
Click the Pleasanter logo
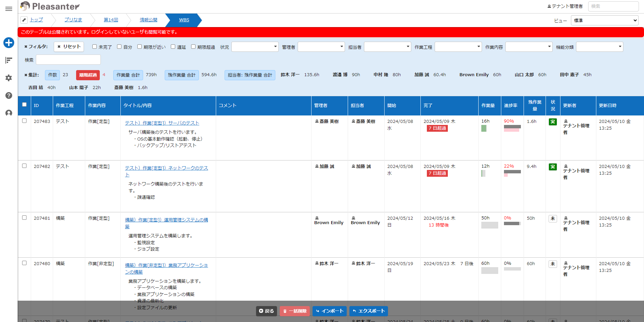pyautogui.click(x=50, y=6)
